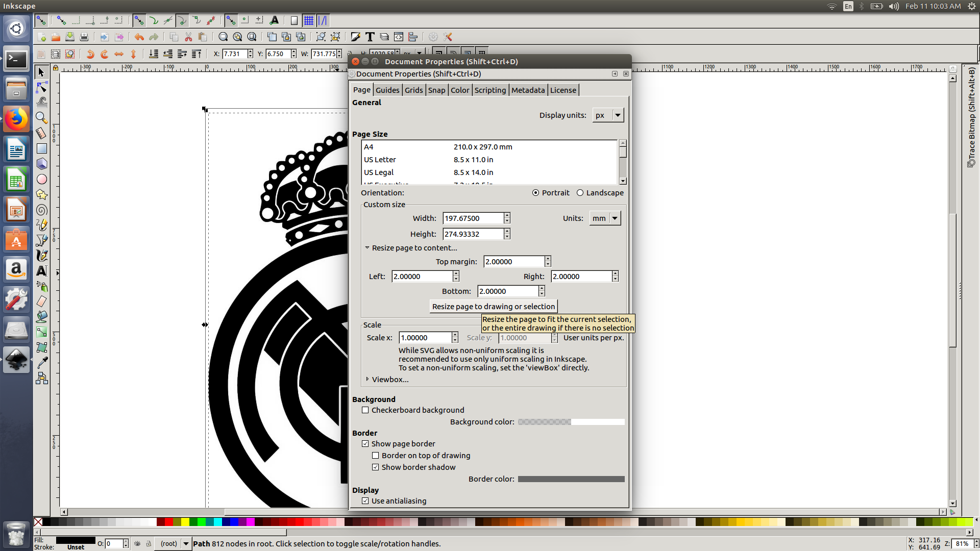Select the Text tool in toolbox
Screen dimensions: 980x551
42,271
